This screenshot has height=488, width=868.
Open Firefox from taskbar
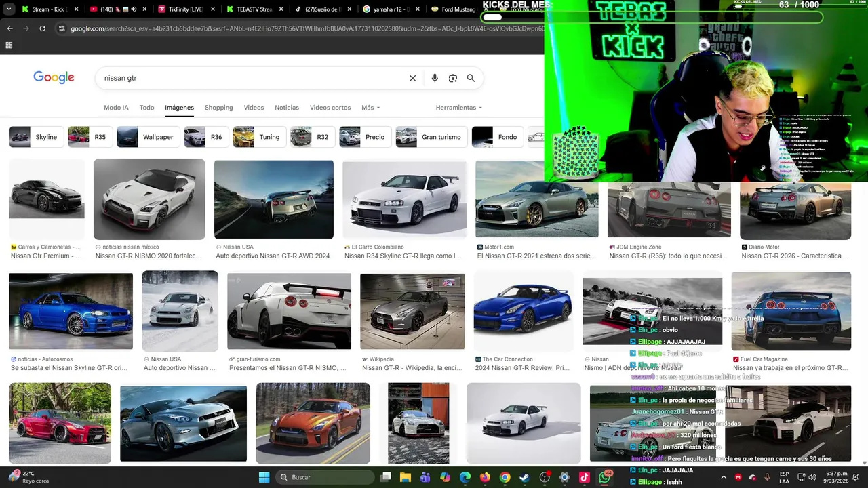coord(485,477)
